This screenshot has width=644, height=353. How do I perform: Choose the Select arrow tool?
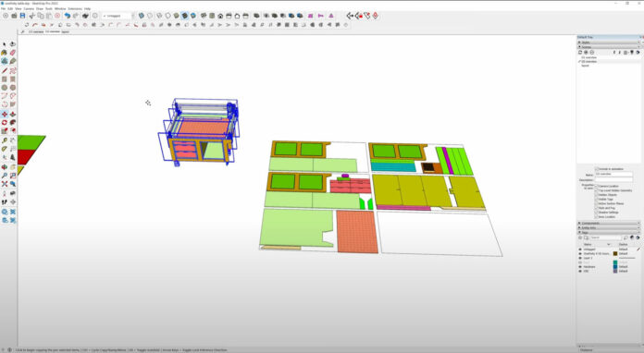tap(5, 44)
